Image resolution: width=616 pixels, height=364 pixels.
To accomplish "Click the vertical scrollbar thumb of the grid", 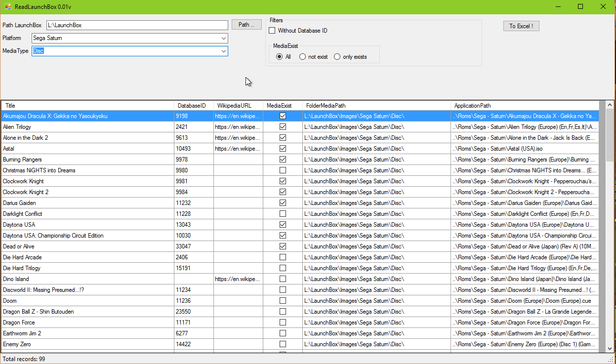I will coord(610,136).
